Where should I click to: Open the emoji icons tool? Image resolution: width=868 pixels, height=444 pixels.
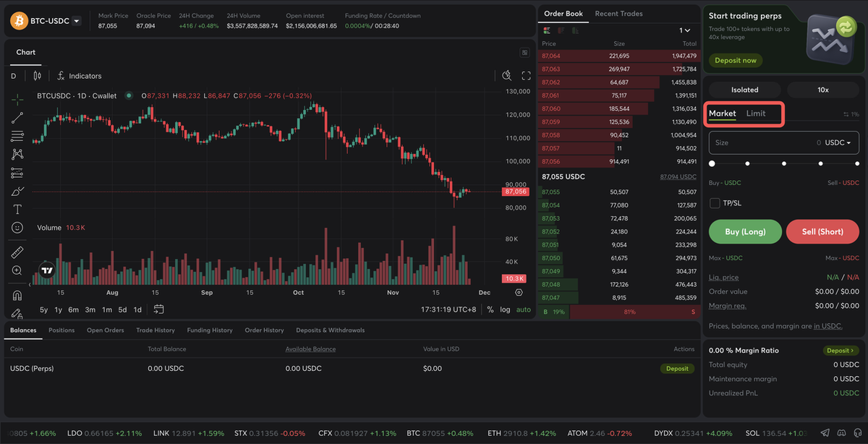tap(17, 228)
